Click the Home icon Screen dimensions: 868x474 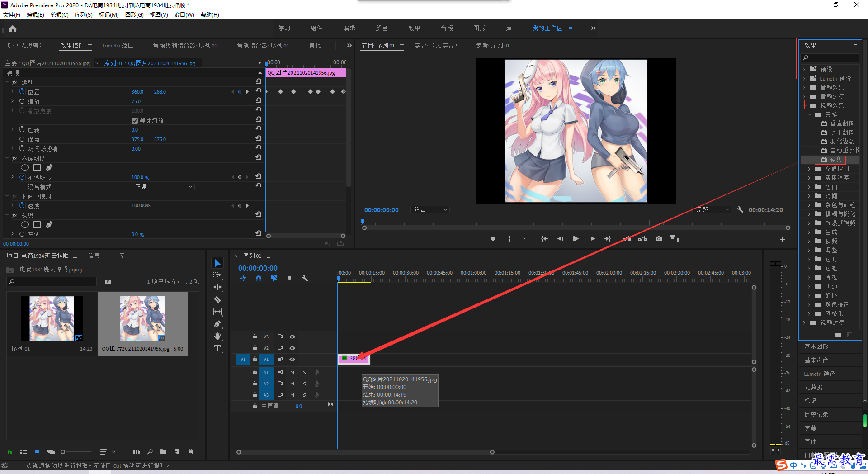[13, 28]
